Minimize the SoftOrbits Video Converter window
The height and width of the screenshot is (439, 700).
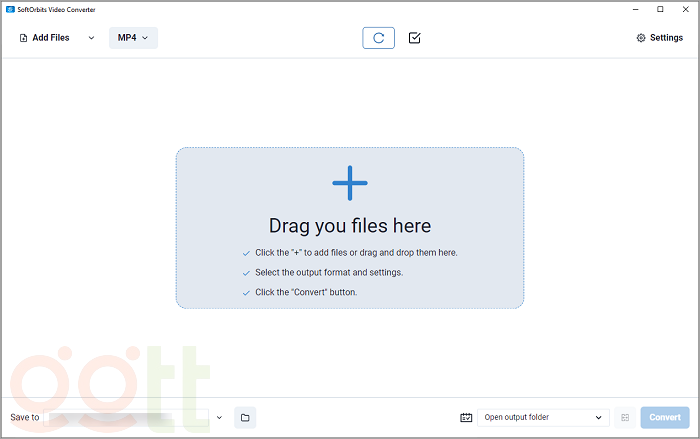click(x=636, y=9)
